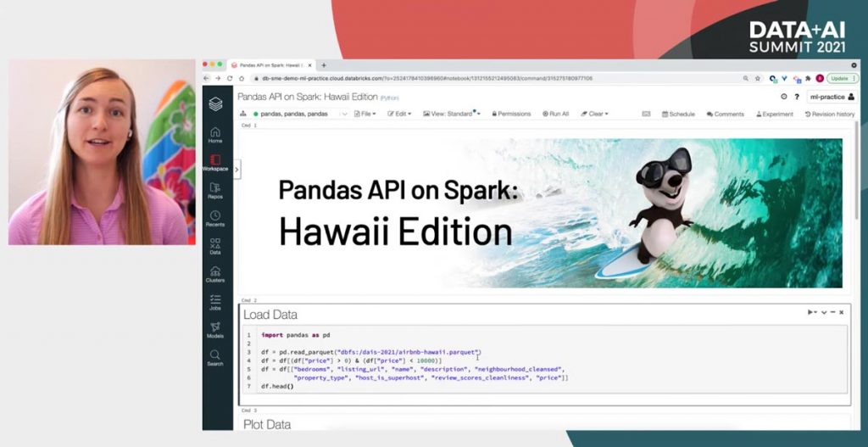Viewport: 868px width, 447px height.
Task: Open the Workspace sidebar icon
Action: point(215,163)
